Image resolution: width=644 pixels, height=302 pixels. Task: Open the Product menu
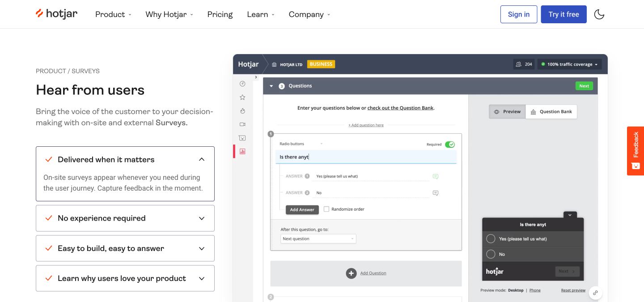pos(113,14)
